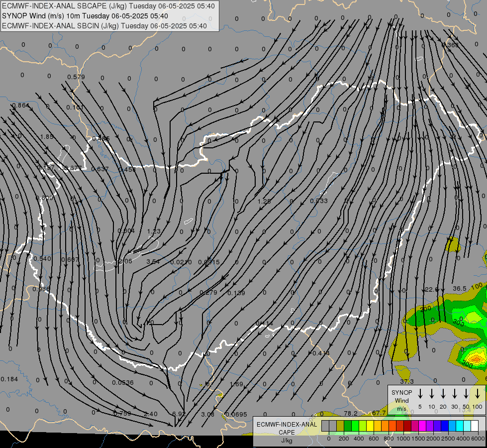487x448 pixels.
Task: Click the 3.08 value on the map
Action: (207, 414)
